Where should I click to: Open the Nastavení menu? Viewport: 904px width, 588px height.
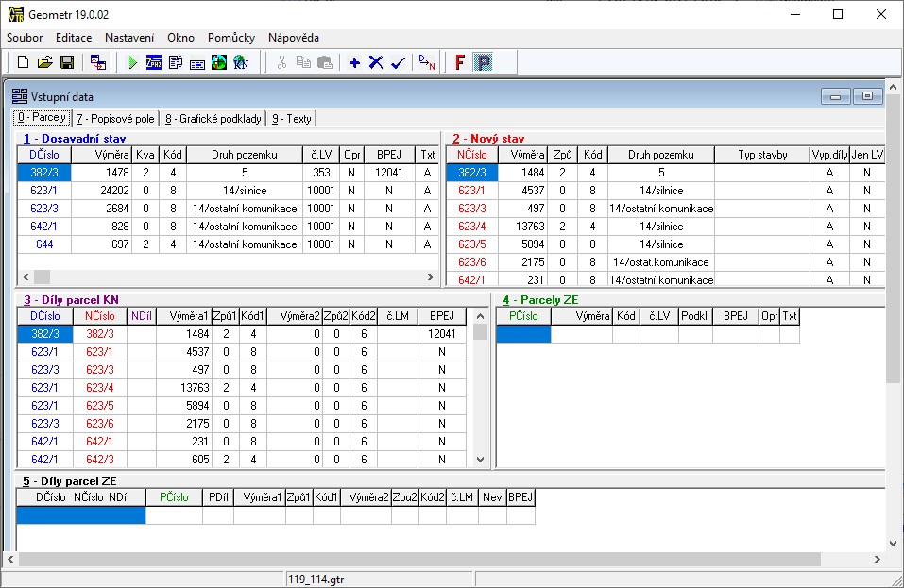(x=129, y=38)
